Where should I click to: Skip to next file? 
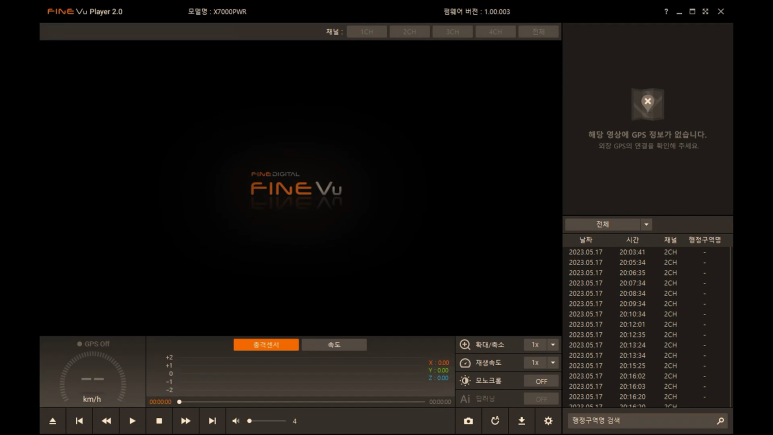tap(212, 421)
